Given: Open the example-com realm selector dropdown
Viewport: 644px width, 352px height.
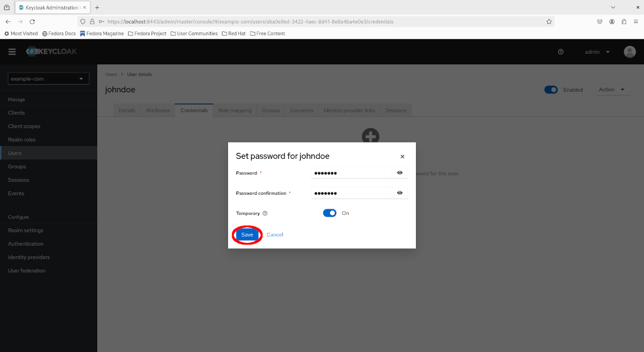Looking at the screenshot, I should click(49, 79).
